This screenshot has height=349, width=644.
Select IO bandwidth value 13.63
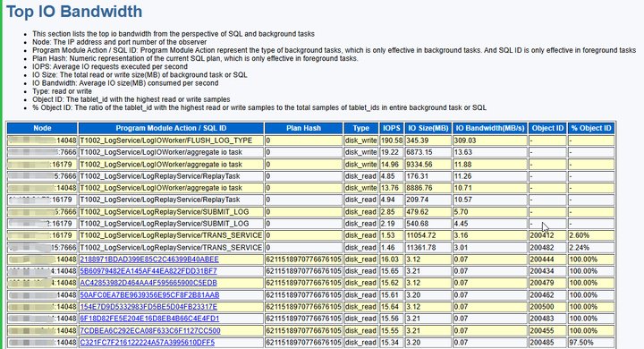click(463, 152)
